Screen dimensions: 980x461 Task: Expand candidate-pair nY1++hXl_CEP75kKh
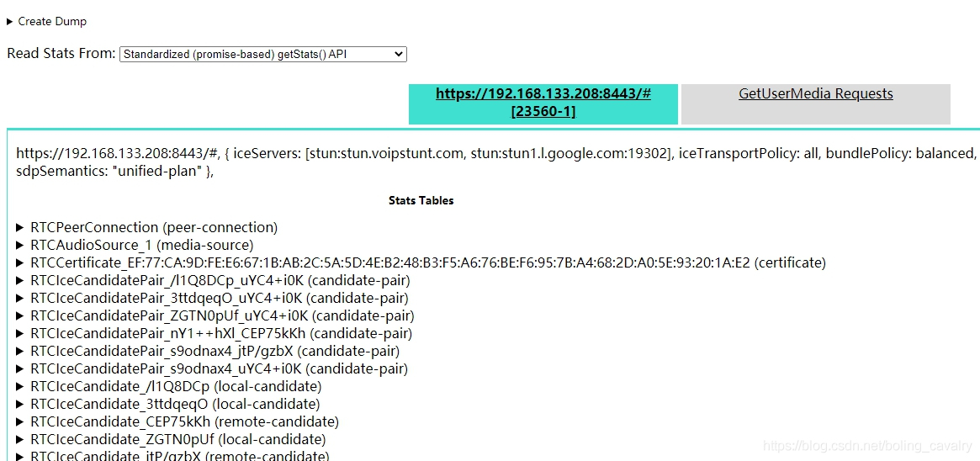(x=220, y=333)
